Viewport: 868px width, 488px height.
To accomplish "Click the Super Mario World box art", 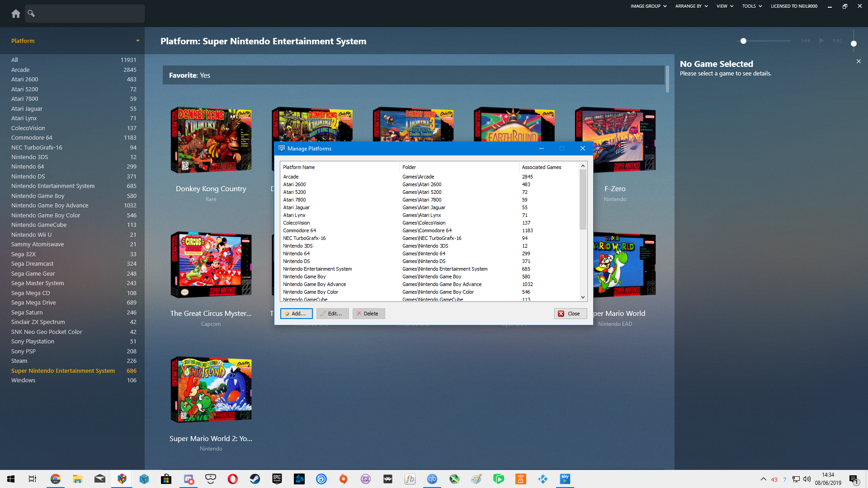I will (x=624, y=265).
